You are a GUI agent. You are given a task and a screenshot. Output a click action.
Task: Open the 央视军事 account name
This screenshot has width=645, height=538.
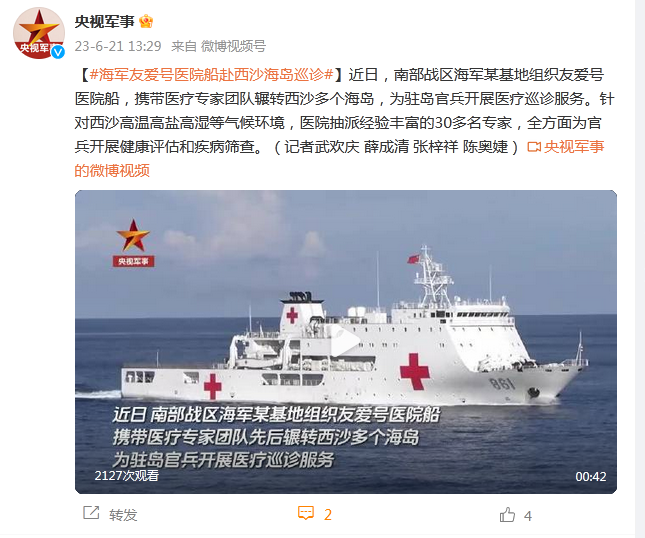(104, 21)
